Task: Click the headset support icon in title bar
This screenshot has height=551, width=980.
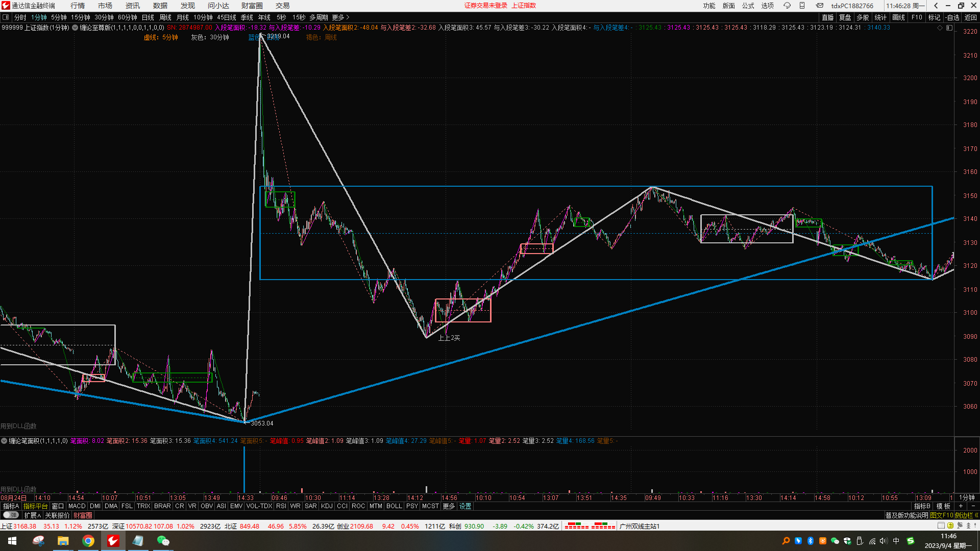Action: tap(787, 6)
